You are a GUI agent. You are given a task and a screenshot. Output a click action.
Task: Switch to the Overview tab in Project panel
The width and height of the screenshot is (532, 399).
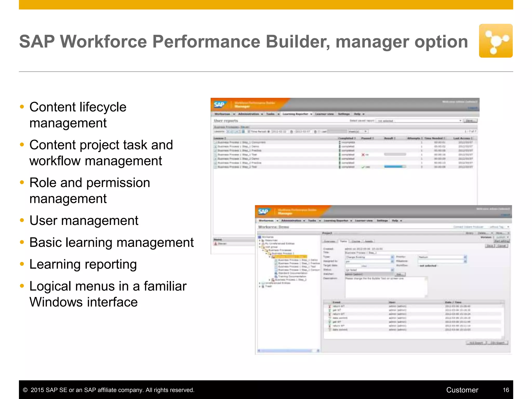[x=329, y=241]
